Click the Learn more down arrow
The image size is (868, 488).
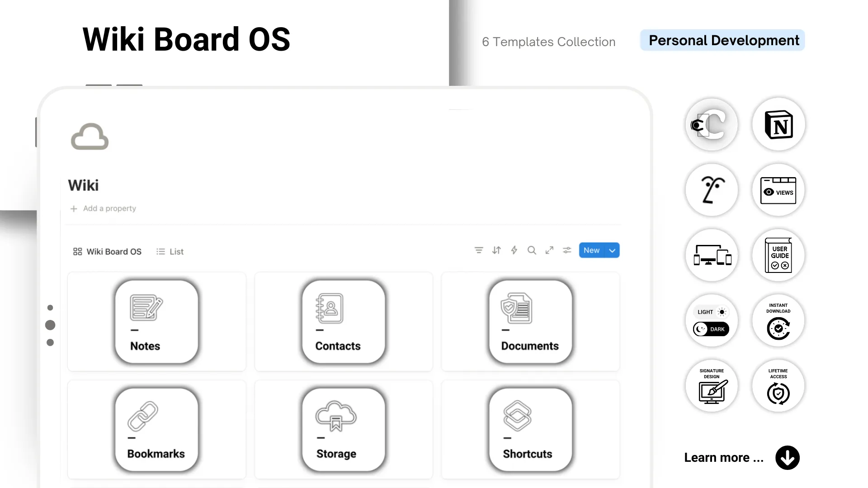click(787, 458)
